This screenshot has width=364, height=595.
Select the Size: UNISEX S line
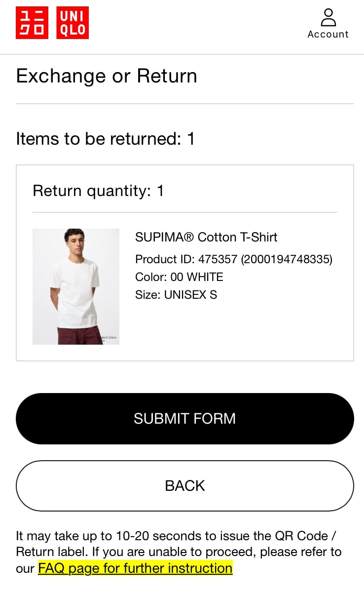(176, 295)
